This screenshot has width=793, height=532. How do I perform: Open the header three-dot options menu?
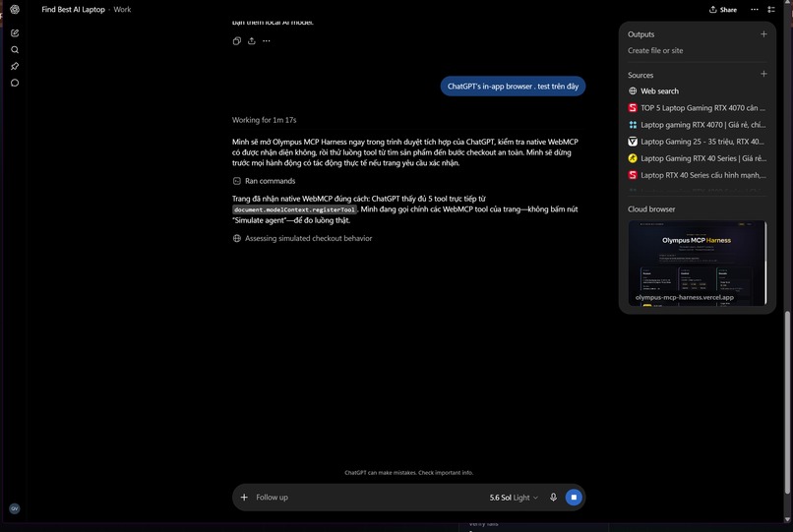[755, 10]
